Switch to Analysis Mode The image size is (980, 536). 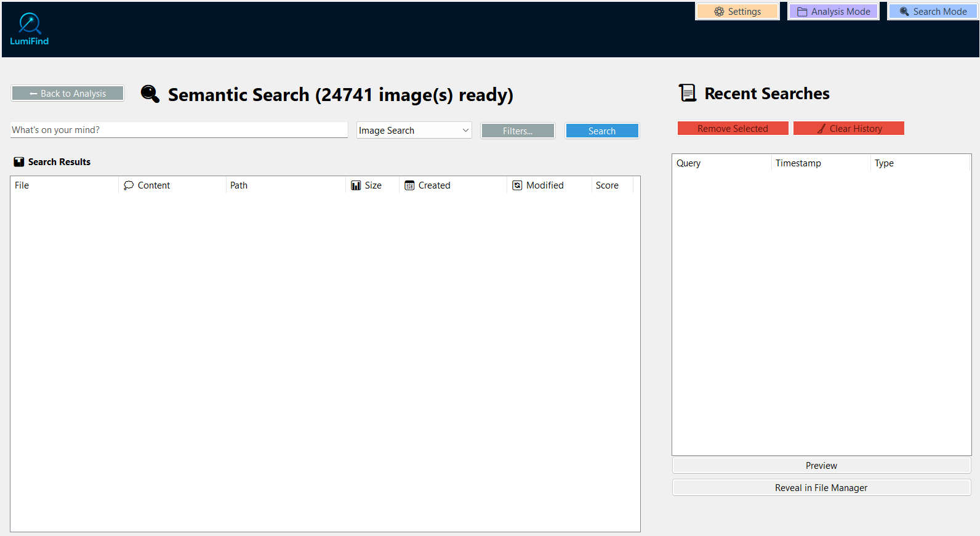pyautogui.click(x=833, y=12)
